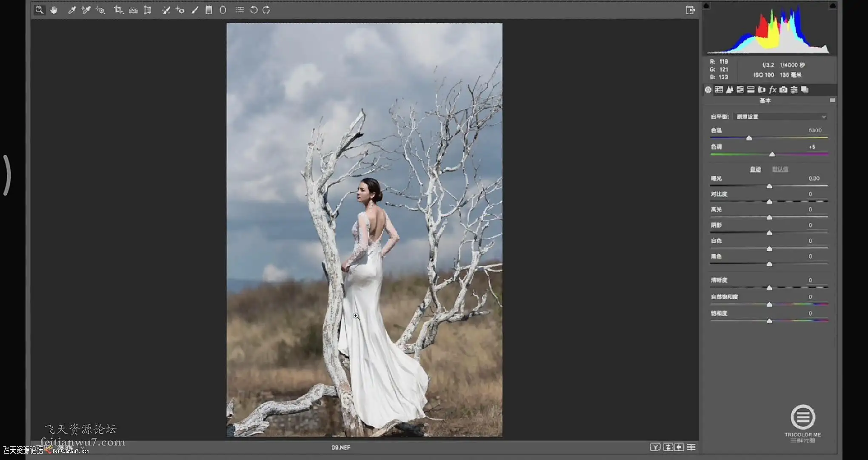Activate the Graduated Filter tool
This screenshot has height=460, width=868.
click(208, 10)
